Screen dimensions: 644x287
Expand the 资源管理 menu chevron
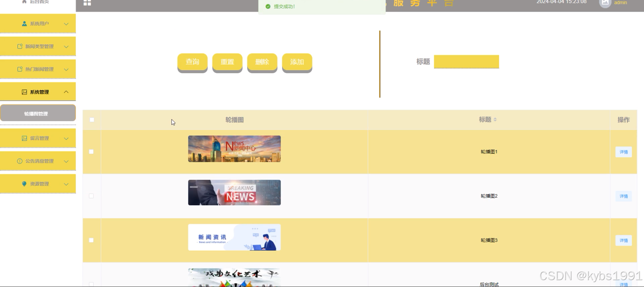(x=66, y=184)
